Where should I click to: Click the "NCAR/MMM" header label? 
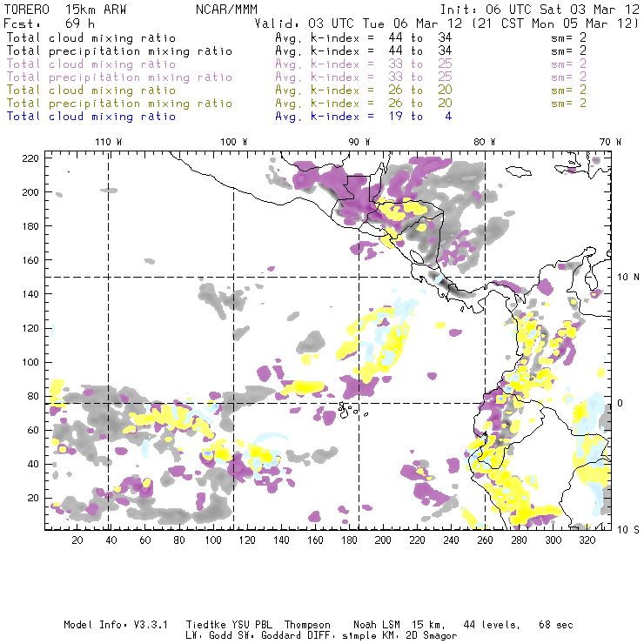tap(227, 10)
